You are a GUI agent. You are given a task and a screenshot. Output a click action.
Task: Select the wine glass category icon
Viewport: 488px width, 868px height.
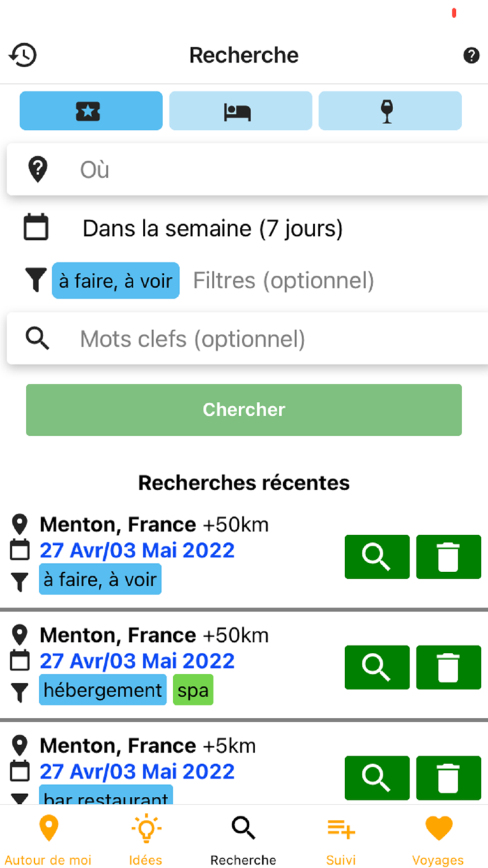coord(390,110)
